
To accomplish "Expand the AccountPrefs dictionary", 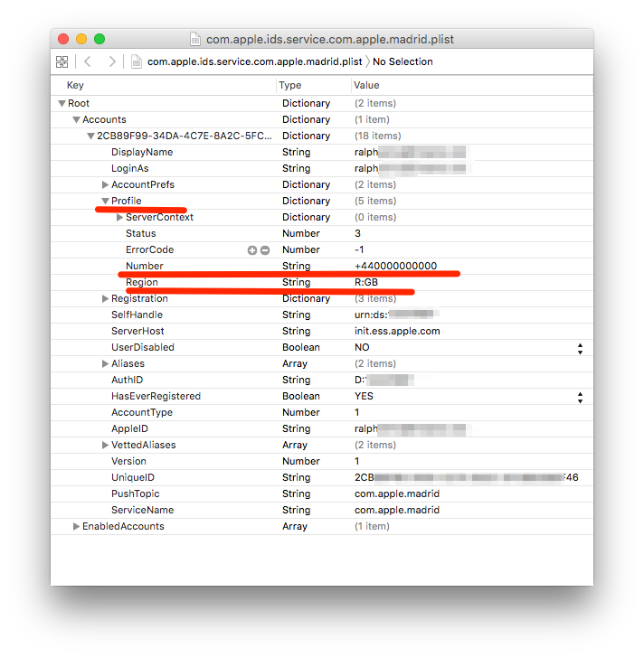I will 106,184.
